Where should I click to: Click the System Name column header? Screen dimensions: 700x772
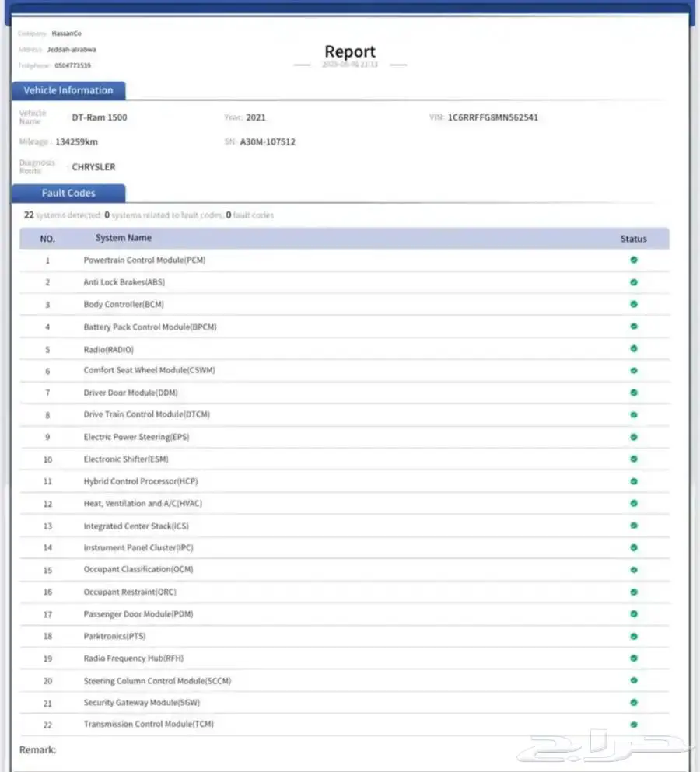click(123, 238)
